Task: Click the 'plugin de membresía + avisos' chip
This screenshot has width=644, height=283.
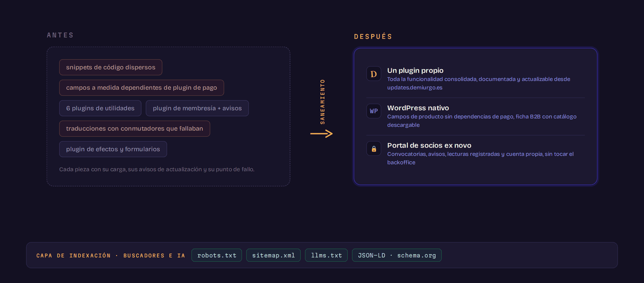Action: pos(197,108)
